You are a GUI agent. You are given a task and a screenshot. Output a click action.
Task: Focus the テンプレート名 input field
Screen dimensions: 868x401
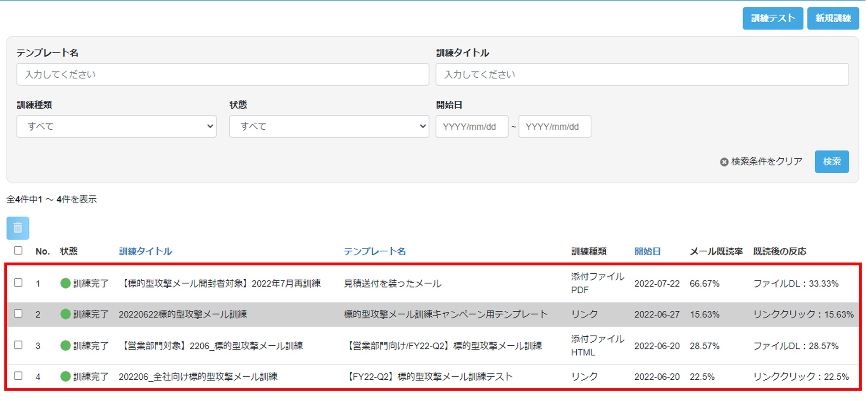[223, 74]
